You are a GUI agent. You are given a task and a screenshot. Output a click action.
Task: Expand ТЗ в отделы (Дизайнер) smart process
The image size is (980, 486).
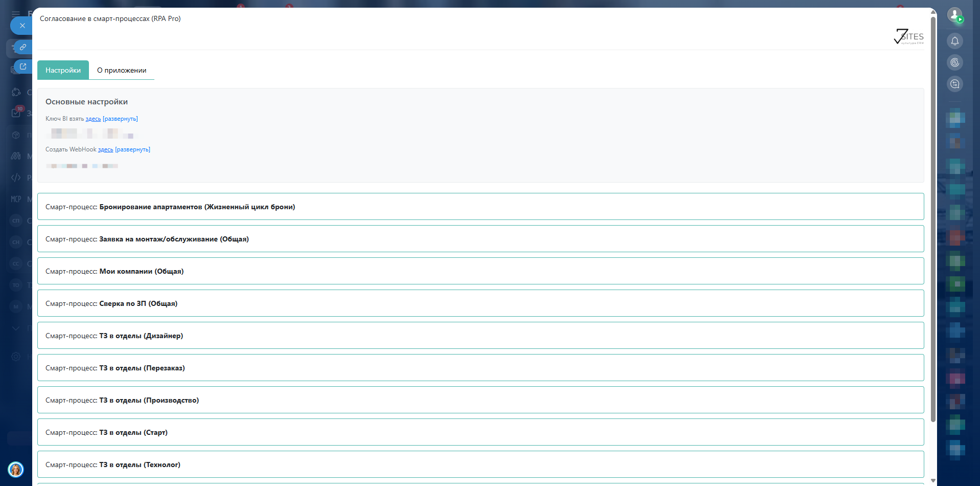[x=481, y=336]
